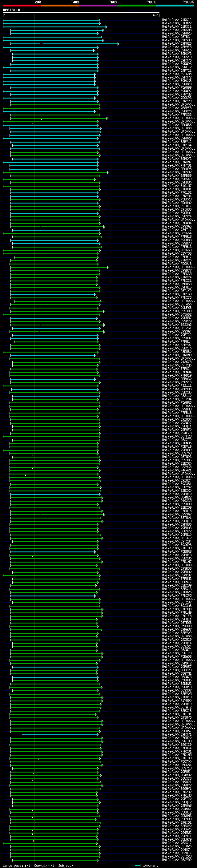The image size is (197, 868).
Task: Select the UniRef100_A7Q1G4 label
Action: tap(177, 145)
